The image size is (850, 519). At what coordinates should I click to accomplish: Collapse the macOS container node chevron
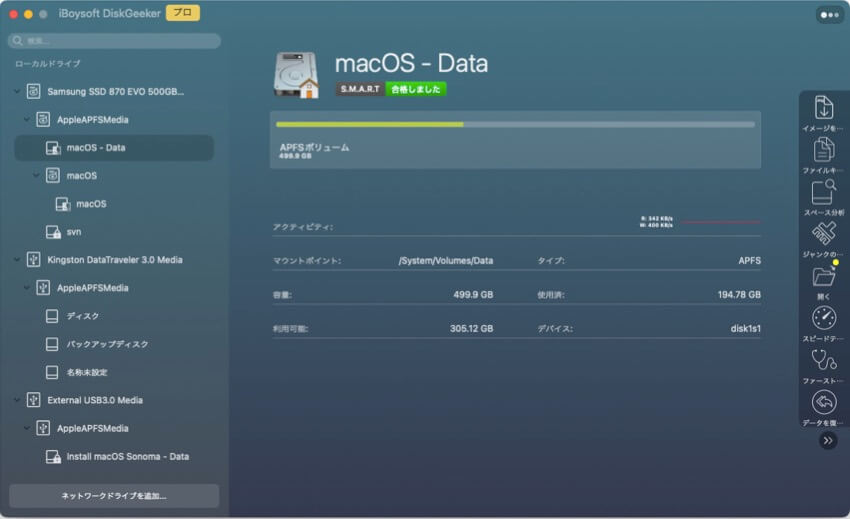tap(36, 175)
